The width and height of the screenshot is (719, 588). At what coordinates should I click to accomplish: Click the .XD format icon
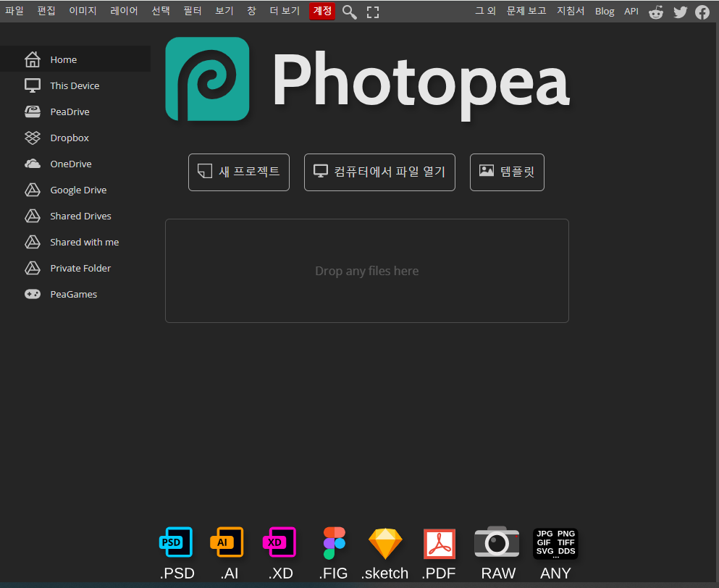(279, 542)
